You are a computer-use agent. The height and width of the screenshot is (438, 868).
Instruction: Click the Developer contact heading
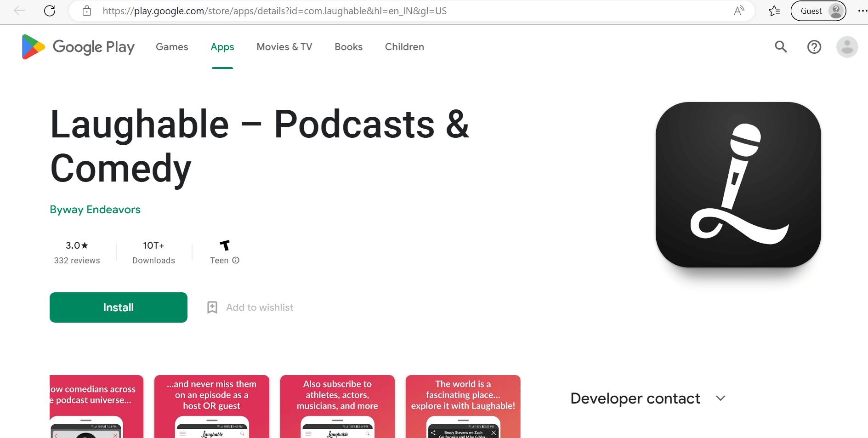(x=635, y=398)
